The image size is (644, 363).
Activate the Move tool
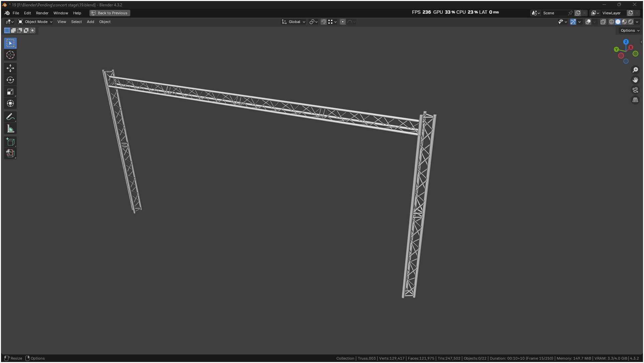click(10, 68)
